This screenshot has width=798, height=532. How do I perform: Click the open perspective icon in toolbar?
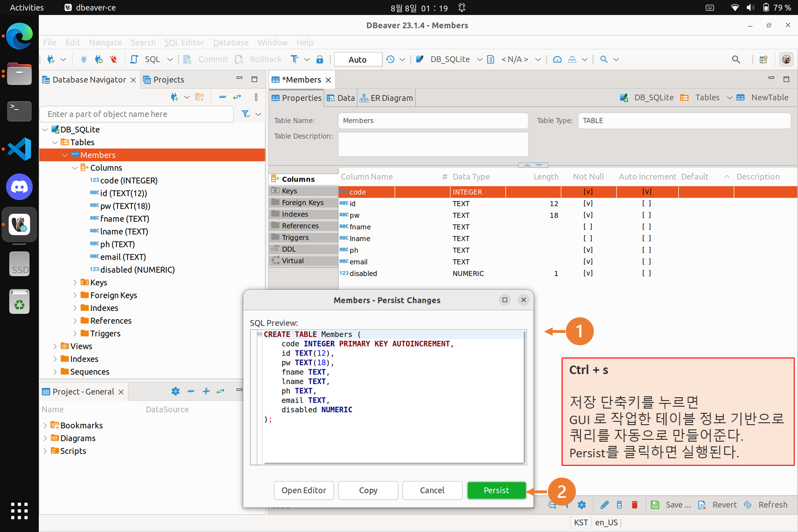point(763,59)
